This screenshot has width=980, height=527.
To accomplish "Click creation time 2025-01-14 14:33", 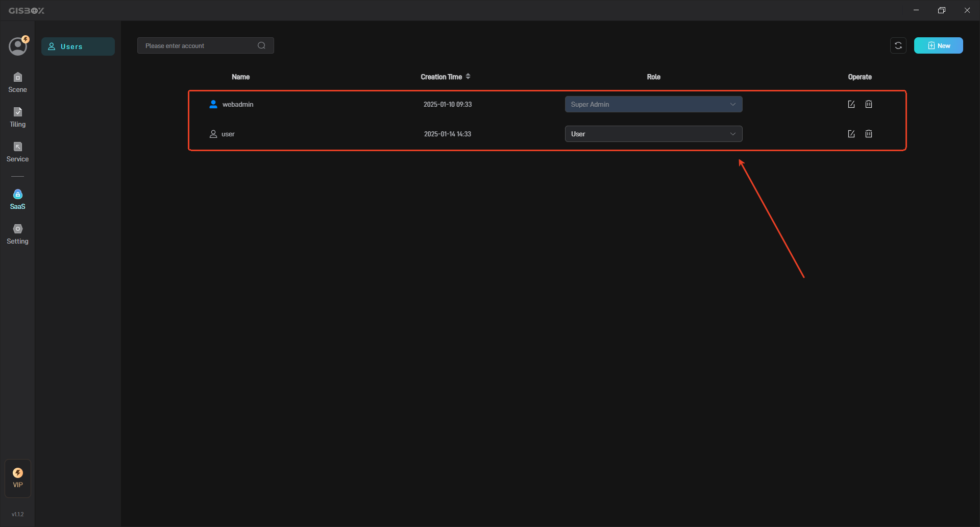I will pos(448,134).
